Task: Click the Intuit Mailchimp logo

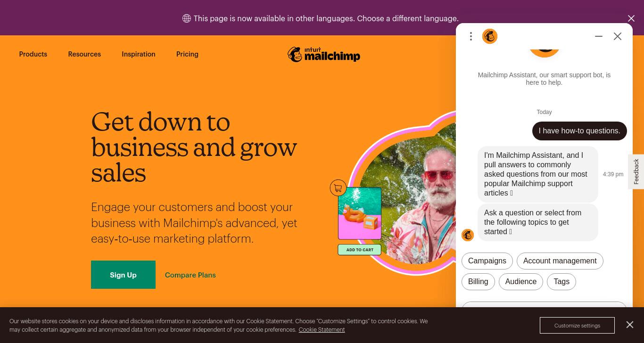Action: click(x=324, y=55)
